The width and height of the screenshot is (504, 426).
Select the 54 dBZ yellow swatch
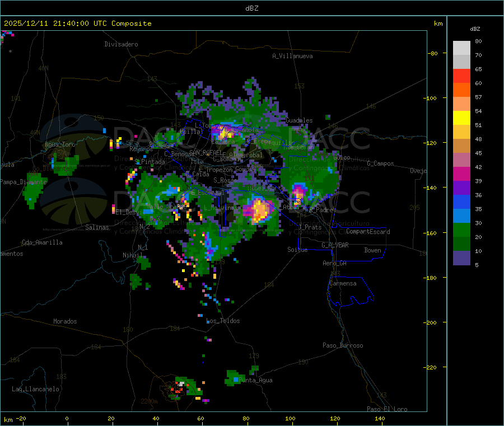[461, 118]
